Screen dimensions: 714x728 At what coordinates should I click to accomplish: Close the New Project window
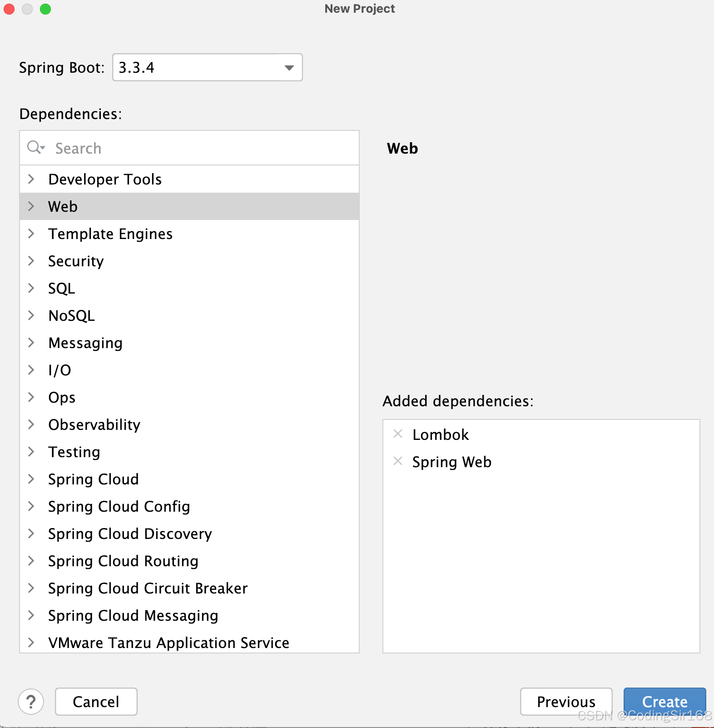click(x=9, y=9)
